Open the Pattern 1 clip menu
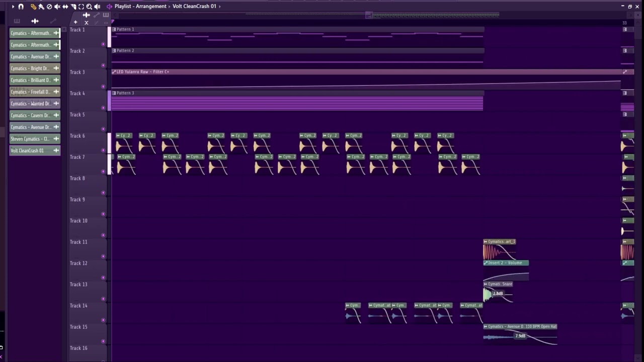This screenshot has width=644, height=362. pos(114,30)
